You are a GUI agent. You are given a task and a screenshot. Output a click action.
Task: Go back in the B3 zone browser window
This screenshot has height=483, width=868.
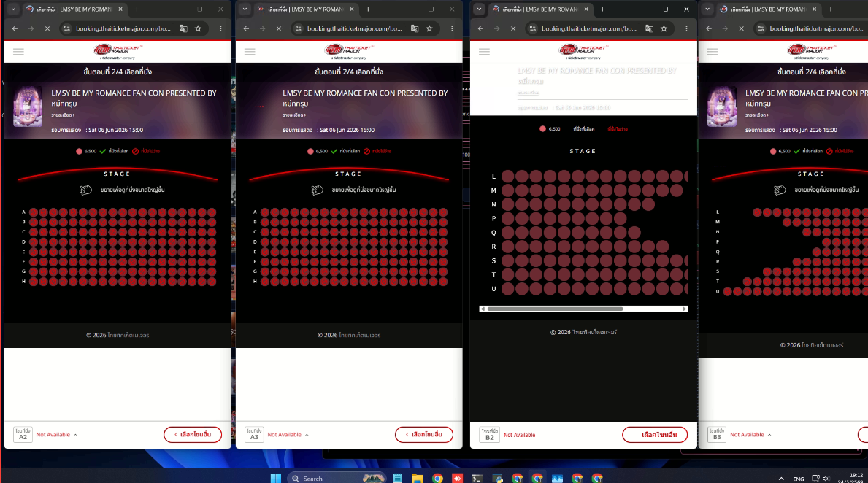pyautogui.click(x=709, y=28)
